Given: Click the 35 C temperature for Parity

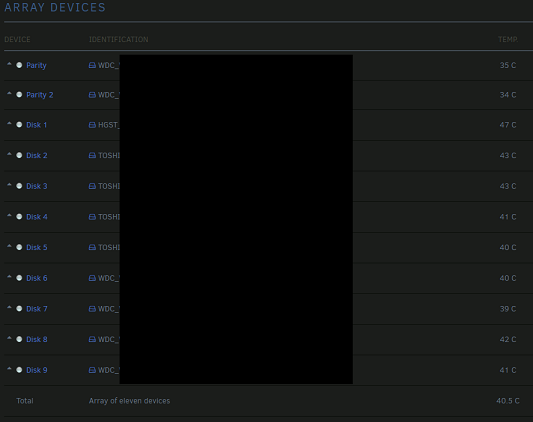Looking at the screenshot, I should 508,65.
